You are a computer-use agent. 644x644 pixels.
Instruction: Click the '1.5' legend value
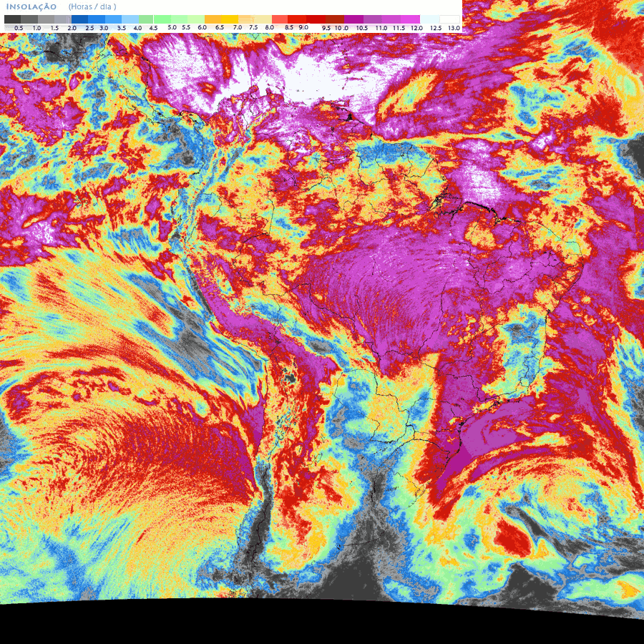click(x=54, y=28)
